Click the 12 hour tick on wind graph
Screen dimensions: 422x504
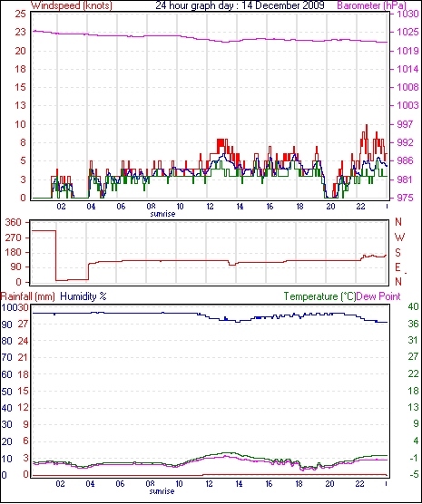[x=210, y=207]
